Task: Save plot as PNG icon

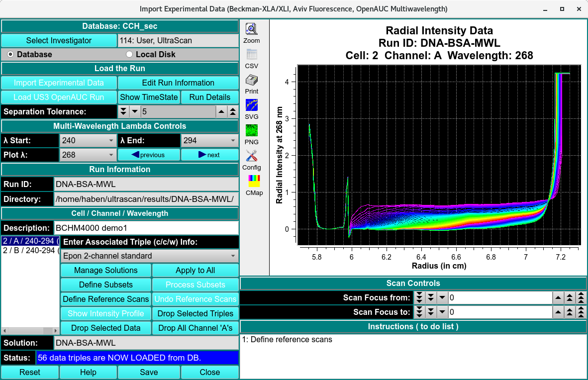Action: point(252,131)
